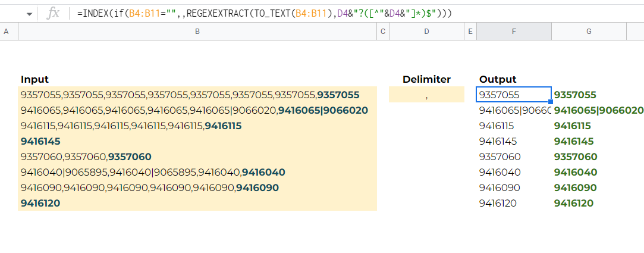Image resolution: width=644 pixels, height=253 pixels.
Task: Select column A header
Action: [6, 32]
